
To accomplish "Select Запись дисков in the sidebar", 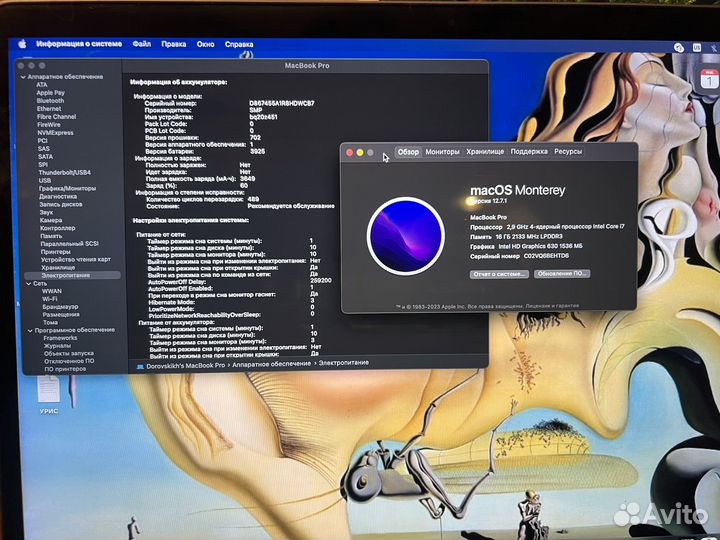I will point(61,204).
